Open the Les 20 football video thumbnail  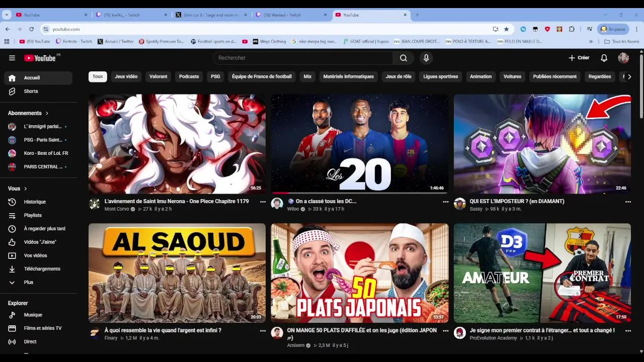pyautogui.click(x=360, y=144)
